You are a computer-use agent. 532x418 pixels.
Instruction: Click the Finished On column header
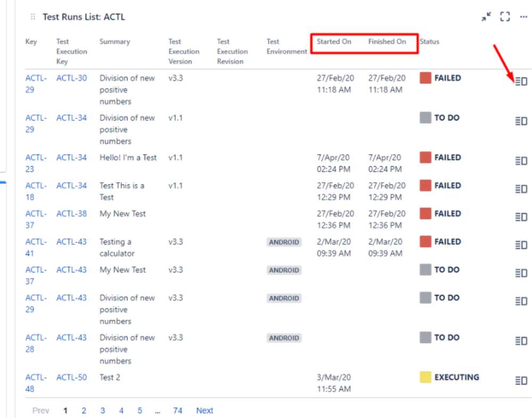[x=387, y=42]
